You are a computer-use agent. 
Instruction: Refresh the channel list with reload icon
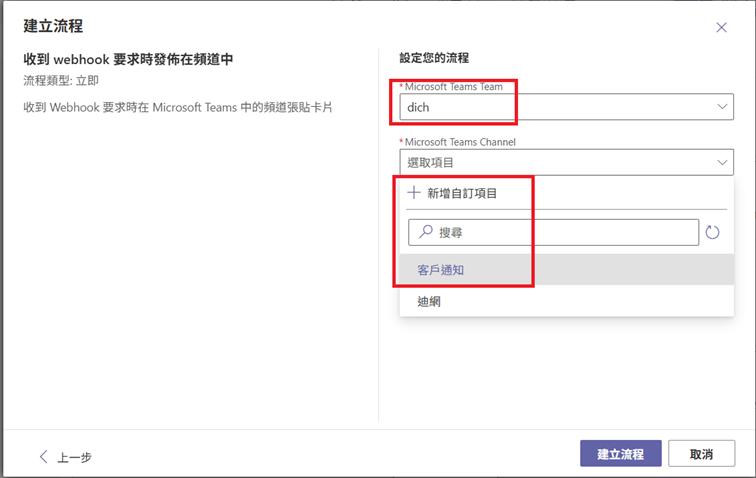coord(712,232)
